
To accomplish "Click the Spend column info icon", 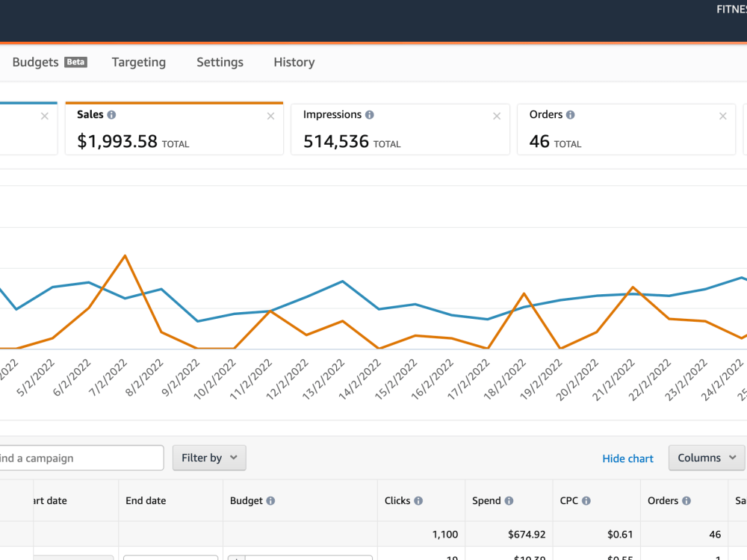I will click(509, 501).
